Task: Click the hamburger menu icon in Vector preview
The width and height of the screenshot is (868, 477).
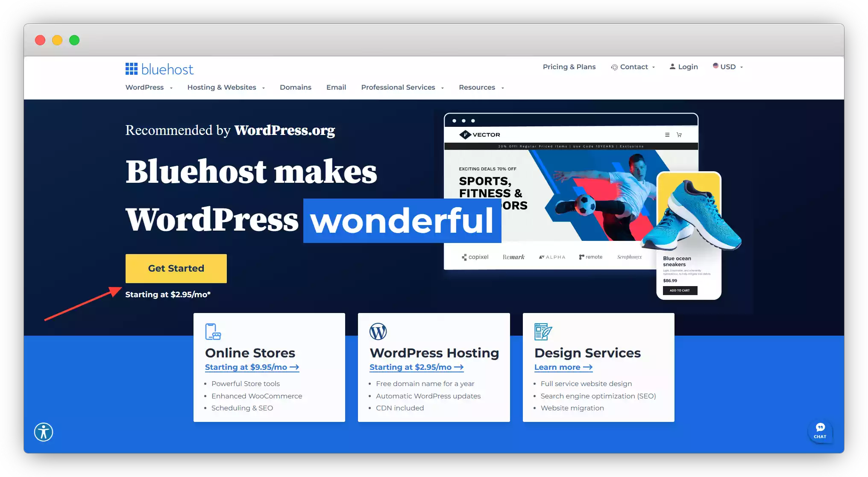Action: tap(667, 135)
